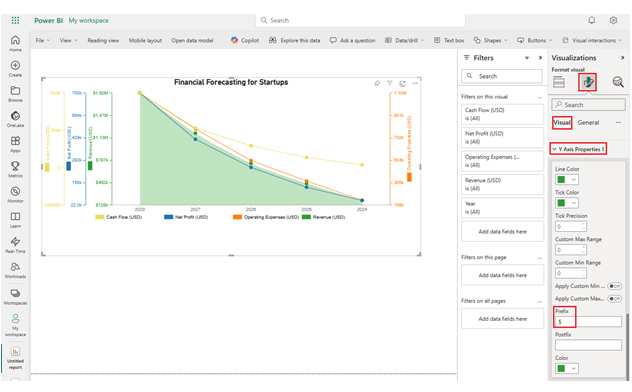Collapse the Y Axis Properties 1 section

[578, 149]
